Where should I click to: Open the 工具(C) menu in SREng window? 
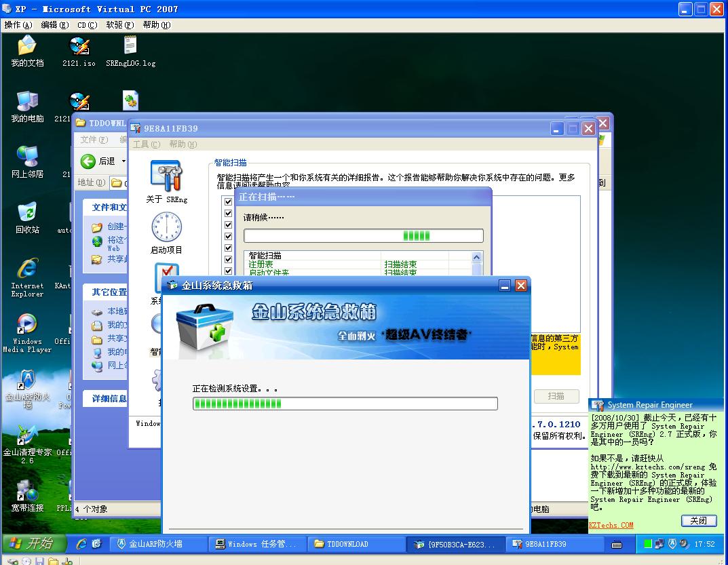(x=147, y=144)
